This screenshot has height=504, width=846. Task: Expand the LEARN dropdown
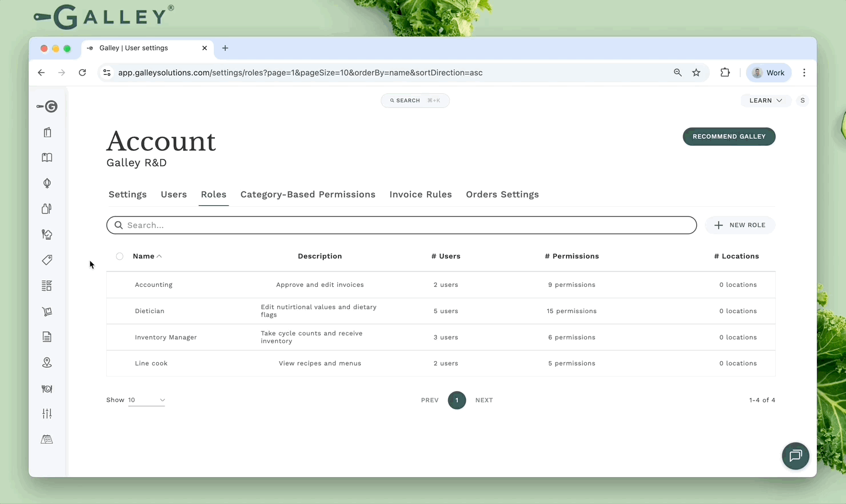766,101
